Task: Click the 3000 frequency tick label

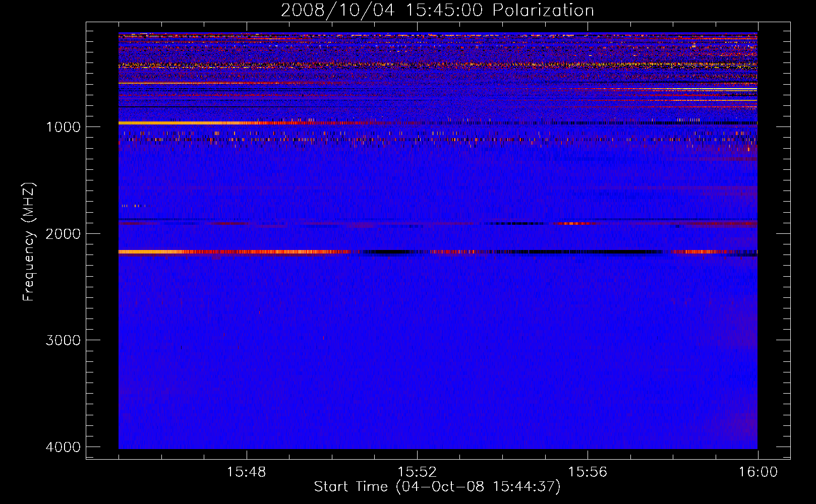Action: [x=63, y=340]
